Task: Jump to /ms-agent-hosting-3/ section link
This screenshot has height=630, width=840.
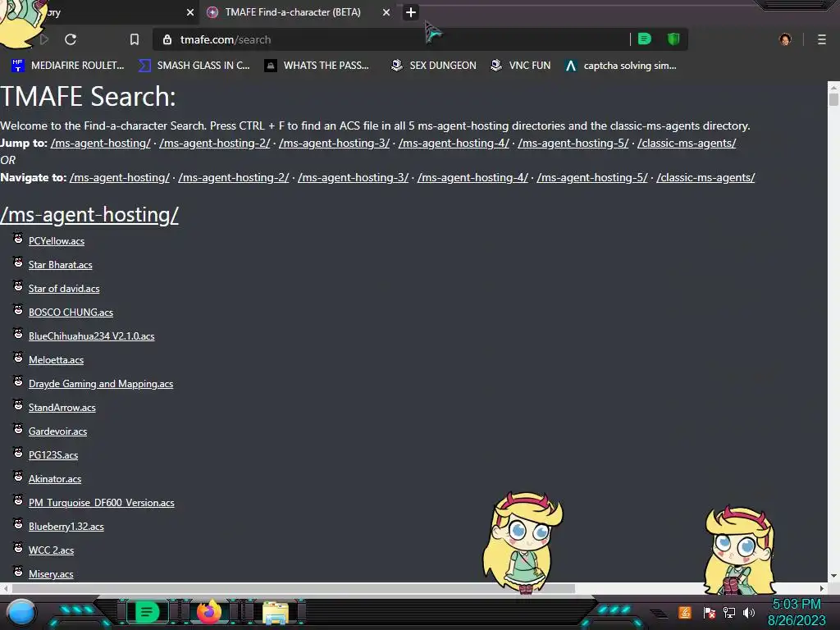Action: pyautogui.click(x=335, y=143)
